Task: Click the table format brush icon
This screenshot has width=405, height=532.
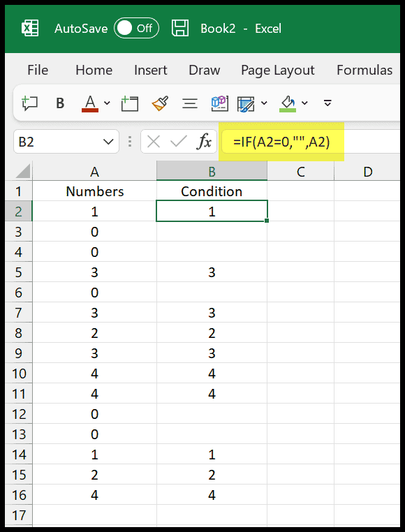Action: coord(246,103)
